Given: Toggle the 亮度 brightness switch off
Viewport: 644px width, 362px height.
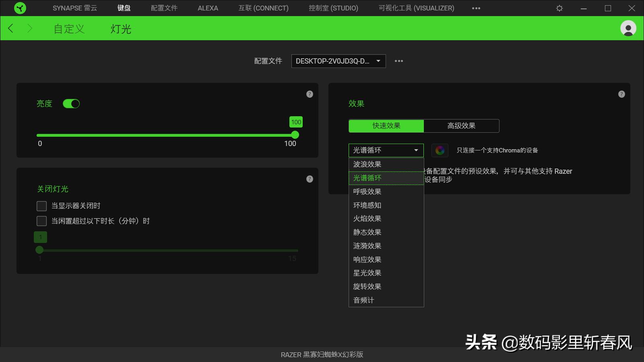Looking at the screenshot, I should [72, 103].
